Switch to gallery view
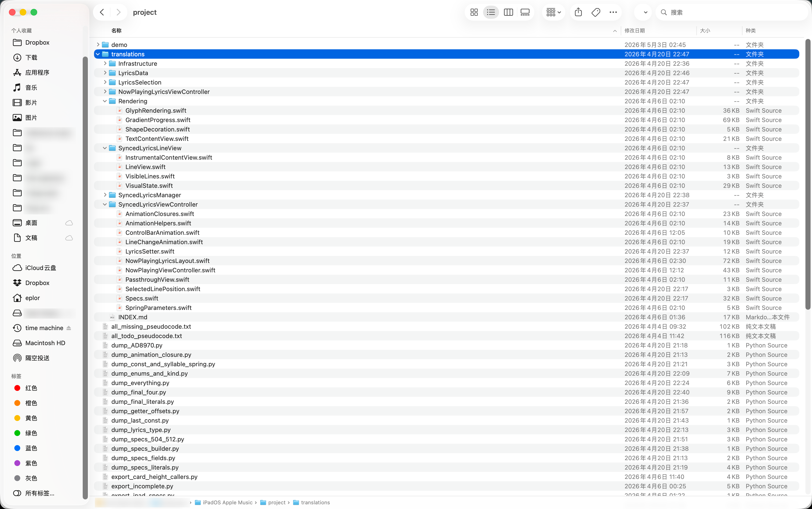The image size is (812, 509). coord(525,12)
